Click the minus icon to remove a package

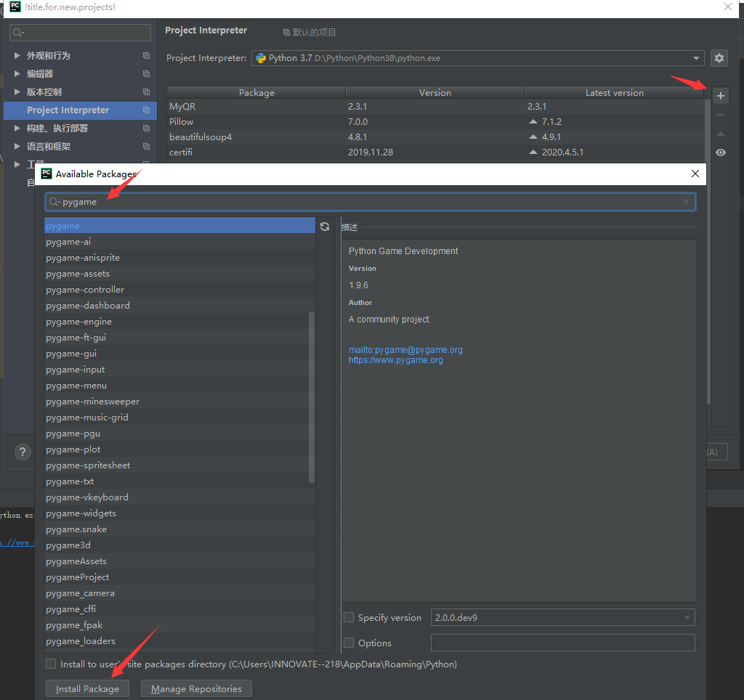[720, 115]
